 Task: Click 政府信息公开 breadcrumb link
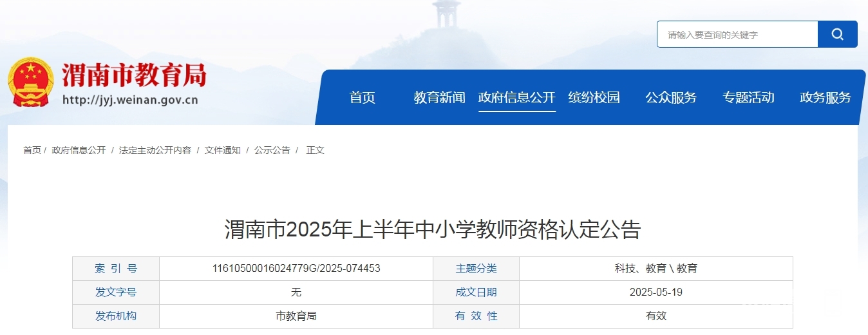pos(79,150)
